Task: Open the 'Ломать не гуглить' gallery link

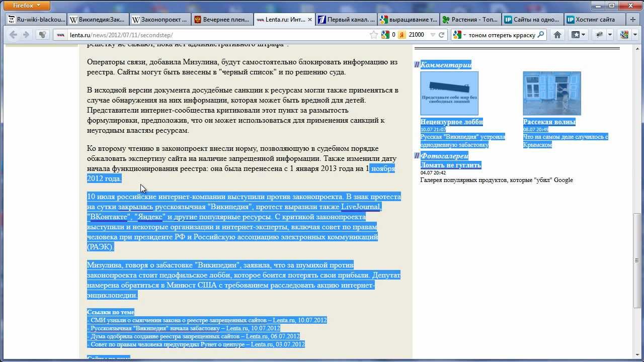Action: tap(451, 165)
